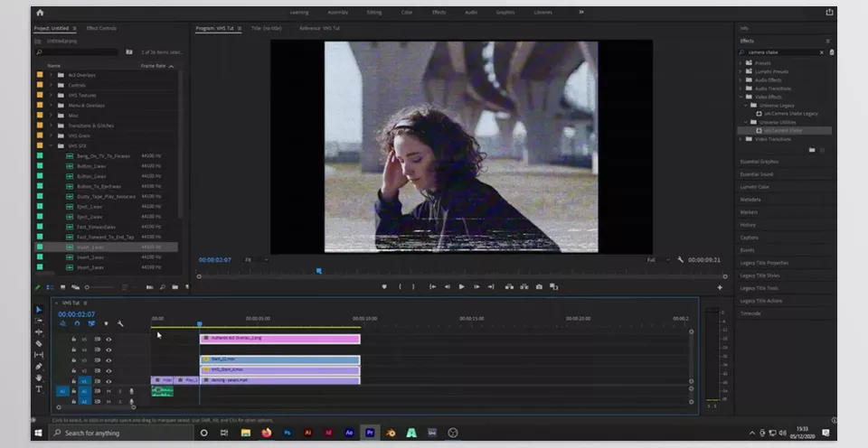Toggle V3 track output eye
This screenshot has width=868, height=448.
point(108,360)
